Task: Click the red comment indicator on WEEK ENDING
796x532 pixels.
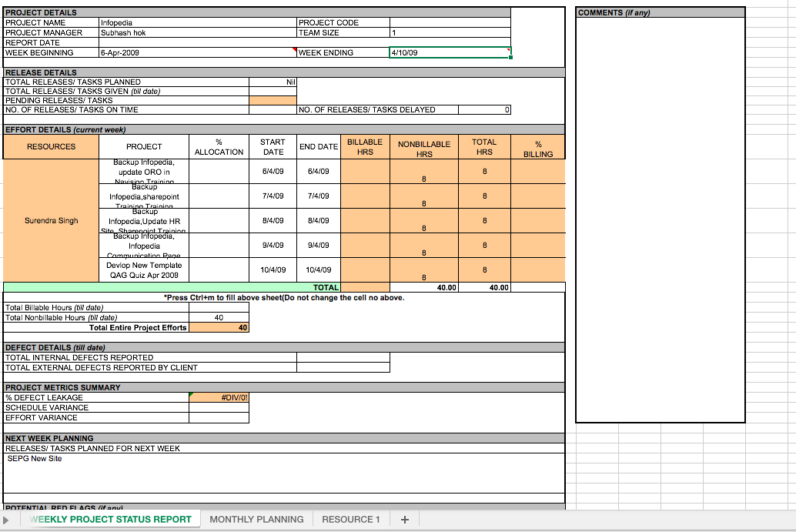Action: tap(295, 49)
